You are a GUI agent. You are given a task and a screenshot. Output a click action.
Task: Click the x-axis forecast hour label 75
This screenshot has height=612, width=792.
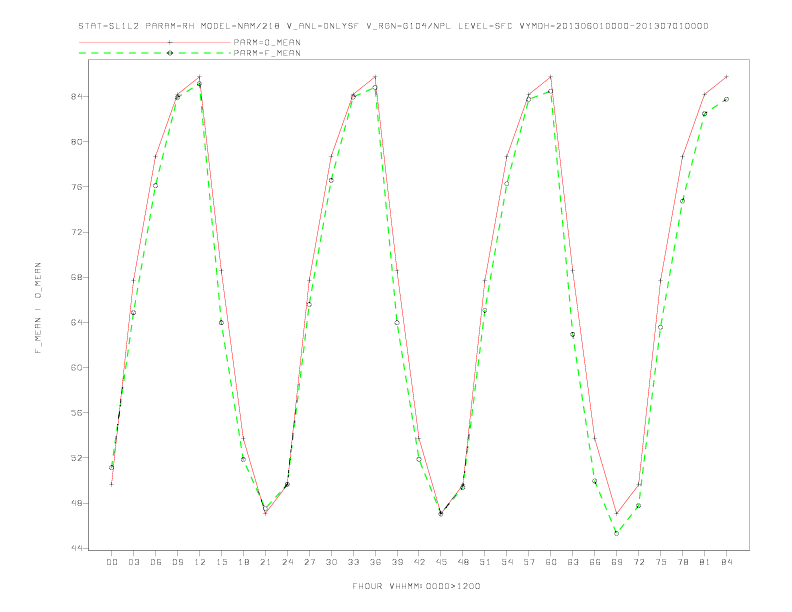[661, 562]
